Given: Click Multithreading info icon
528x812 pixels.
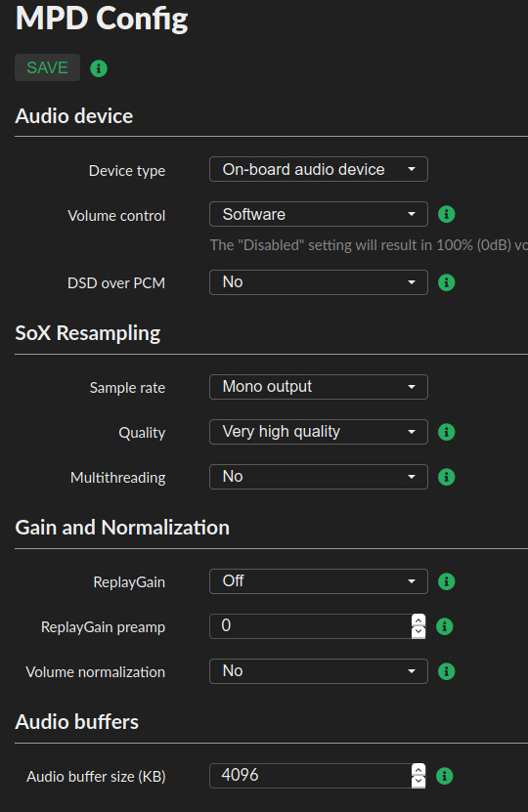Looking at the screenshot, I should [446, 477].
